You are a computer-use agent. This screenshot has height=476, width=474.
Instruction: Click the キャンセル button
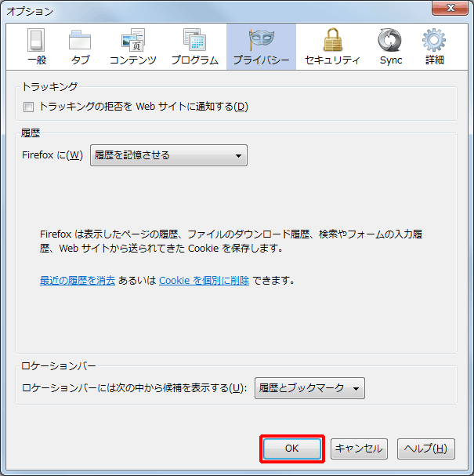[359, 449]
